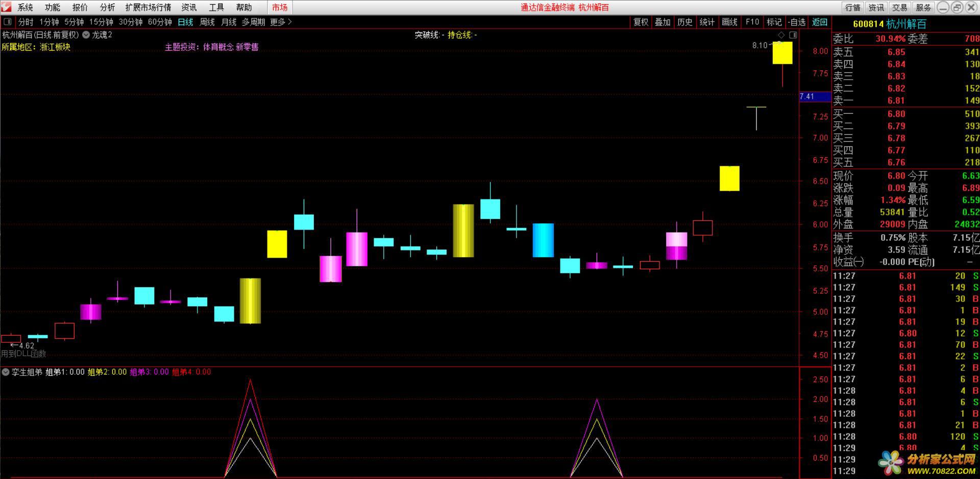The image size is (980, 479).
Task: Click the 标记 mark button
Action: click(x=774, y=22)
